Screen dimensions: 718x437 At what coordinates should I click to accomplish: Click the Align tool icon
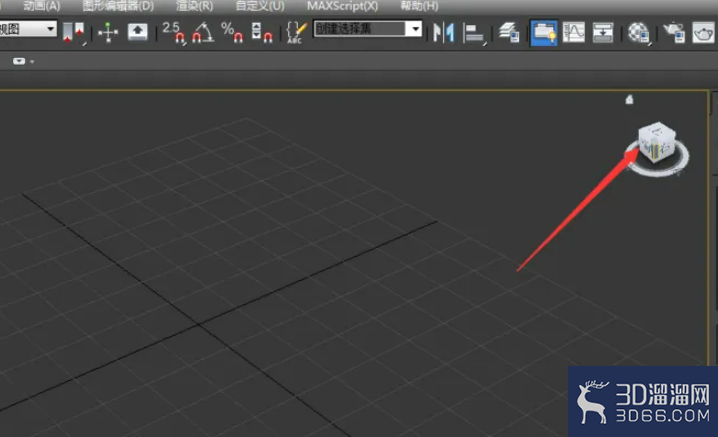(x=474, y=33)
